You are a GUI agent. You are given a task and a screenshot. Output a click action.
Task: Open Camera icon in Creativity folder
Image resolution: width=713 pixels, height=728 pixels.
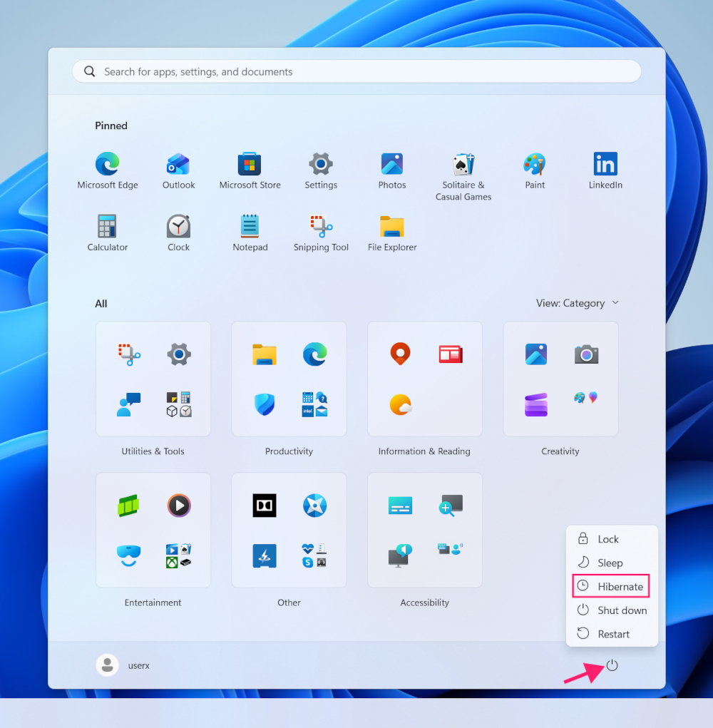[x=586, y=354]
